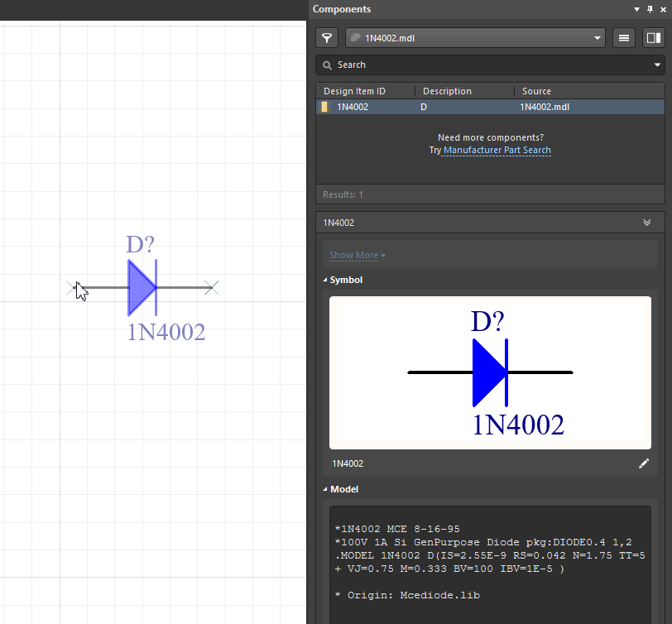Open the 1N4002.mdl library dropdown
This screenshot has width=672, height=624.
click(475, 38)
